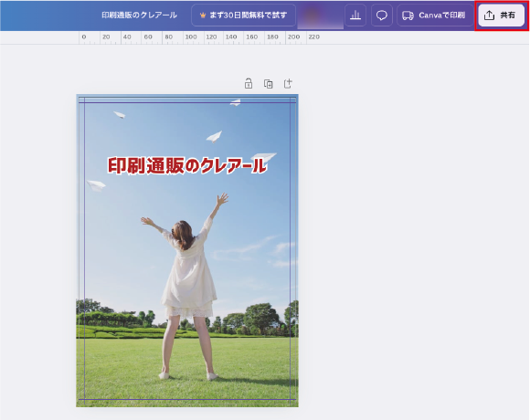Screen dimensions: 530x420
Task: Click the horizontal ruler at 100
Action: pyautogui.click(x=191, y=37)
